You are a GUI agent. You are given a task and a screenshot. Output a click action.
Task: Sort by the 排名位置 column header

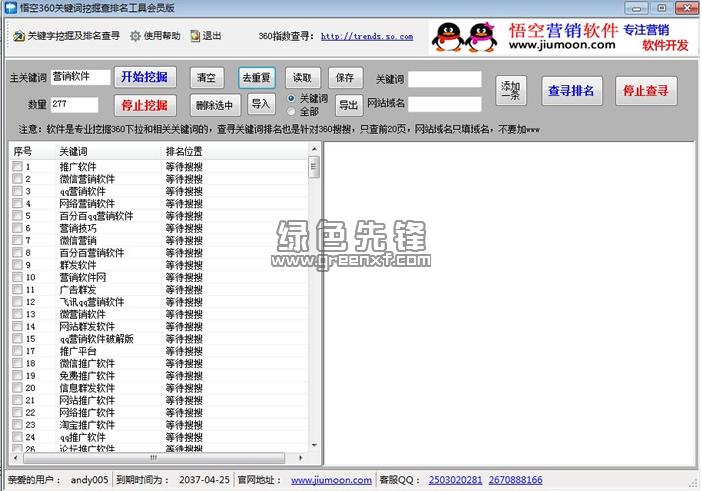pyautogui.click(x=235, y=151)
